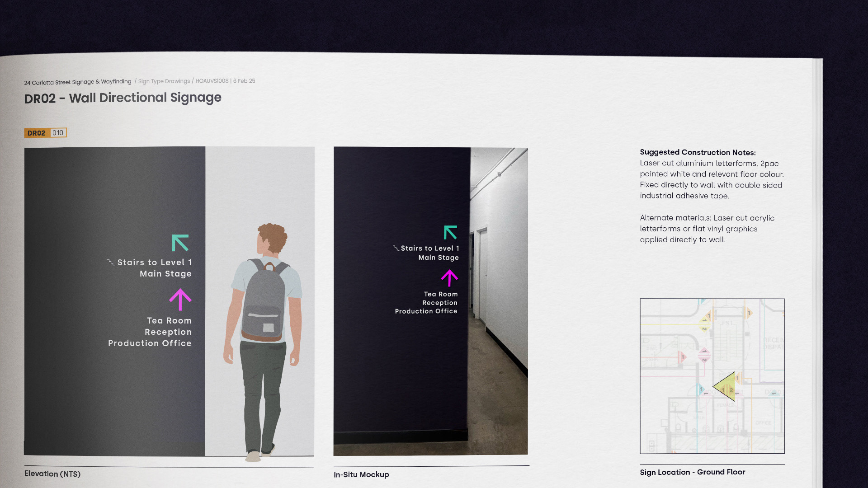The width and height of the screenshot is (868, 488).
Task: Click Production Office text in Elevation
Action: (x=150, y=343)
